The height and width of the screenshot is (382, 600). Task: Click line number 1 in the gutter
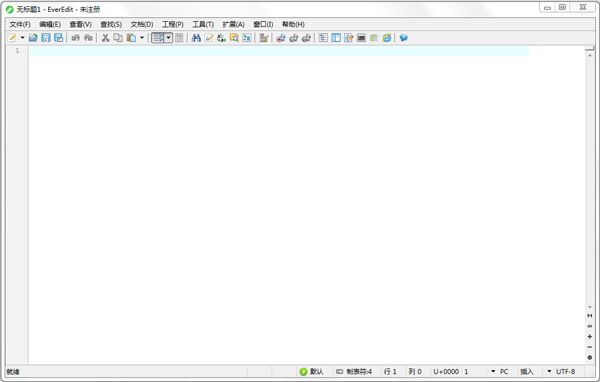click(17, 51)
